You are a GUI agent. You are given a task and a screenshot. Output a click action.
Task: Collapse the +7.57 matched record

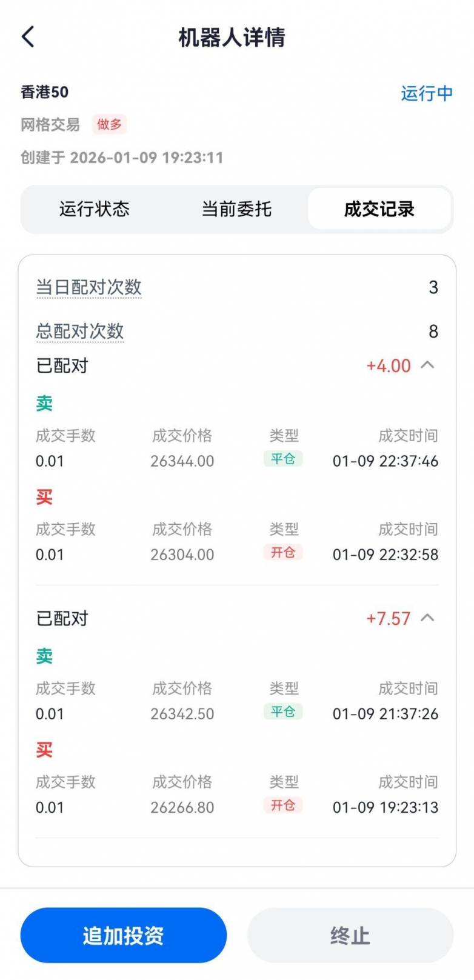pyautogui.click(x=427, y=618)
